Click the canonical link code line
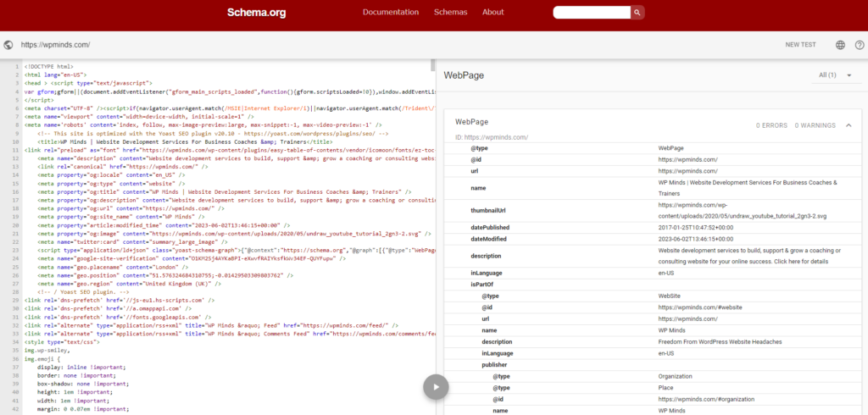Image resolution: width=868 pixels, height=415 pixels. coord(123,167)
